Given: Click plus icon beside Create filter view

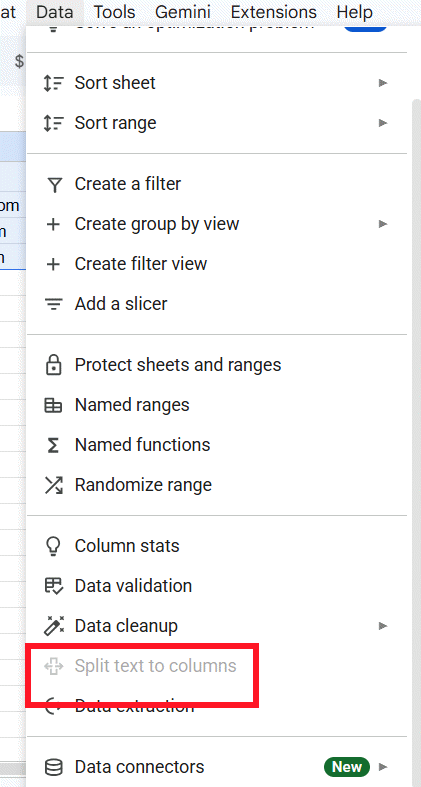Looking at the screenshot, I should [x=53, y=264].
